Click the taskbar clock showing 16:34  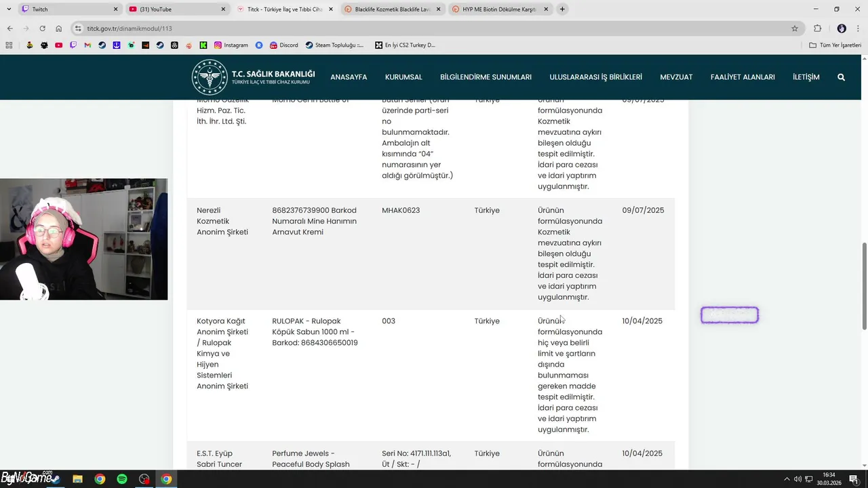click(829, 479)
